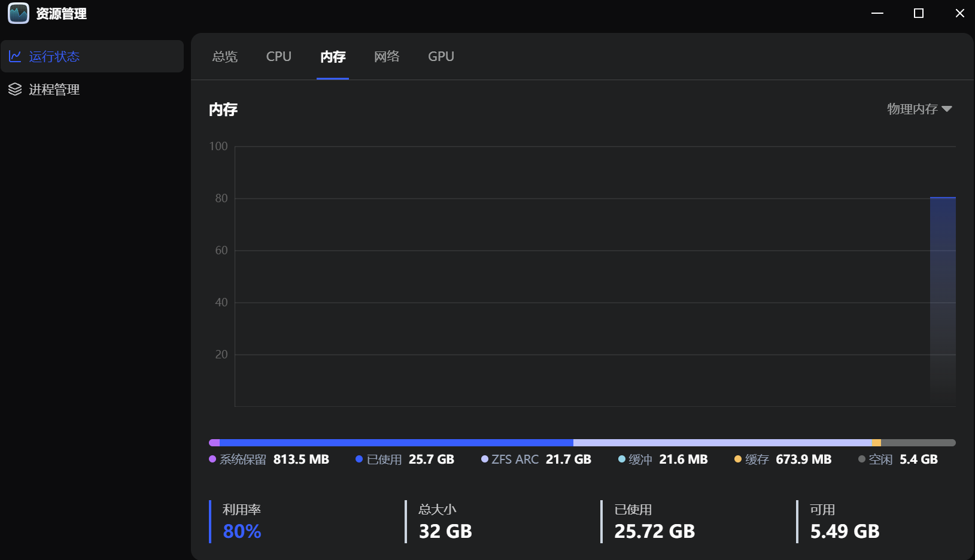
Task: Click the 已使用 25.7 GB legend value
Action: [x=432, y=459]
